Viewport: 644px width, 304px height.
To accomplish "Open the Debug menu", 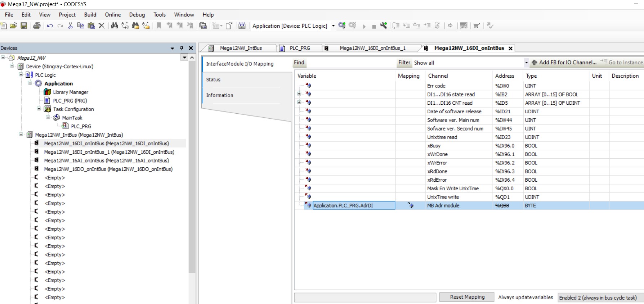I will 137,15.
